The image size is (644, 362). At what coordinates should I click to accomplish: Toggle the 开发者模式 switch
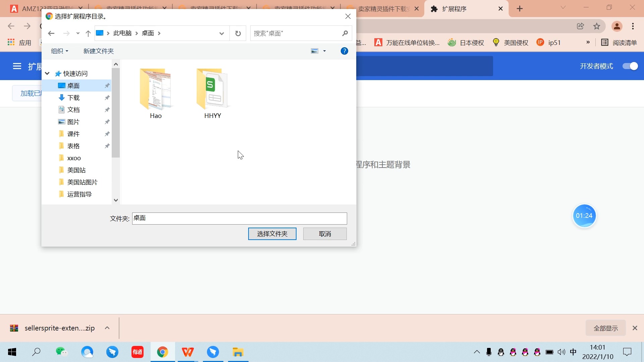coord(630,66)
